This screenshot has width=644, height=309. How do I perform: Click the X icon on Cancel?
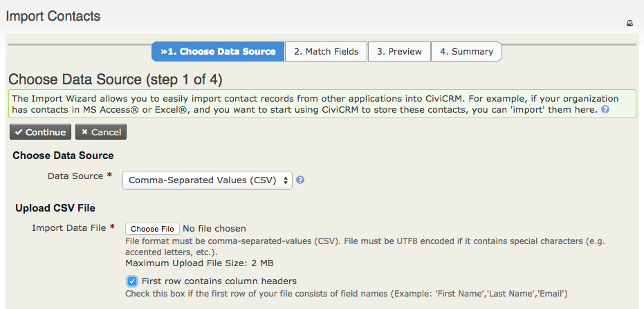(x=84, y=132)
